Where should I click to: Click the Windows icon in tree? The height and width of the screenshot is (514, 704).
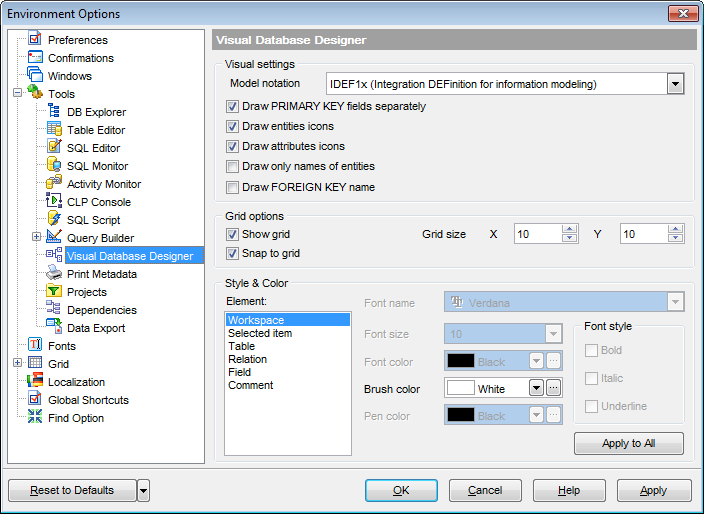click(x=35, y=75)
